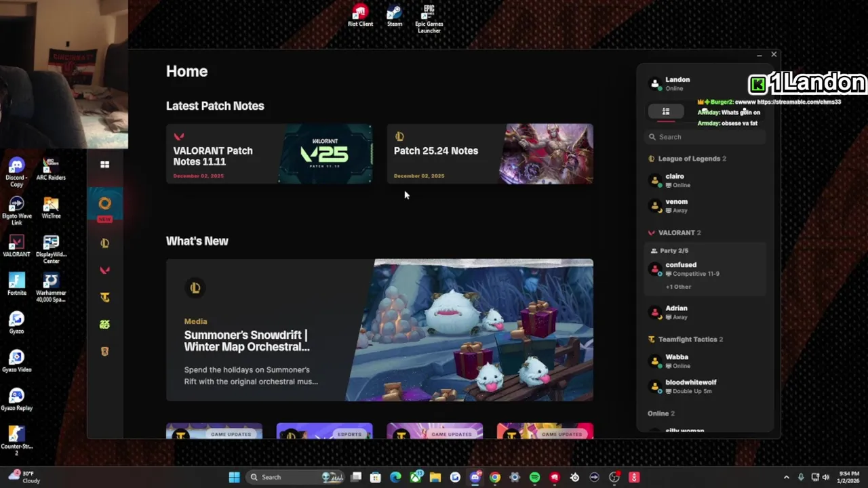
Task: Collapse the VALORANT friends group
Action: (x=675, y=232)
